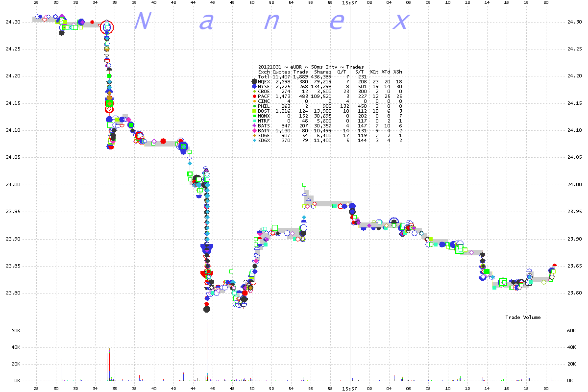Image resolution: width=588 pixels, height=392 pixels.
Task: Select the 'Exch' column header
Action: (264, 72)
